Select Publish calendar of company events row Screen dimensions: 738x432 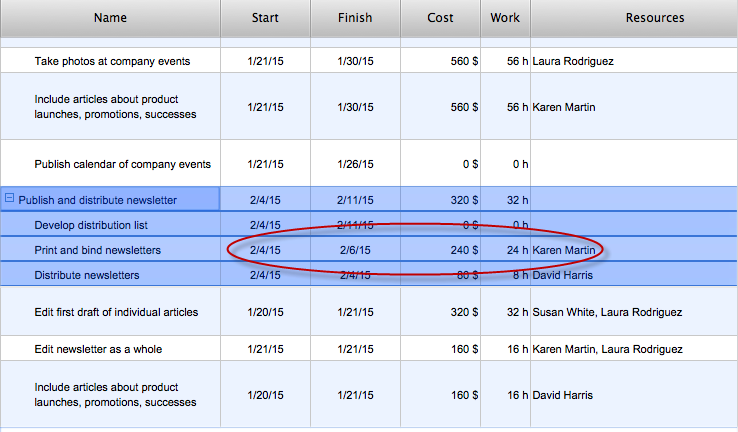[122, 164]
